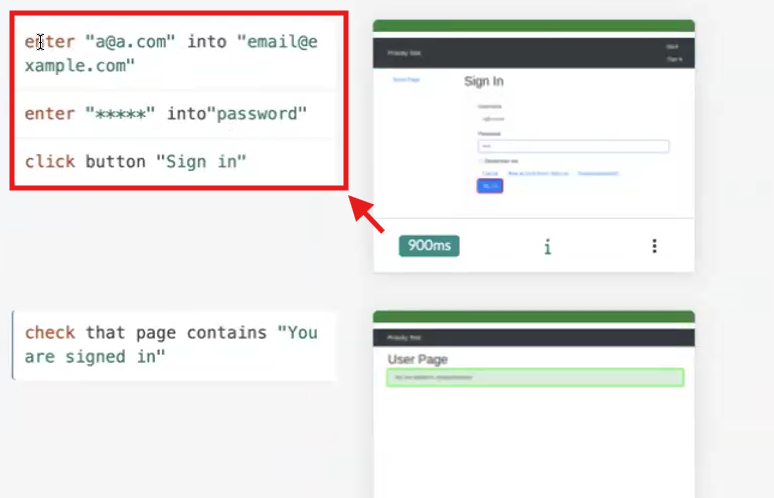Click the info "i" icon on the step card
This screenshot has width=774, height=498.
click(547, 246)
